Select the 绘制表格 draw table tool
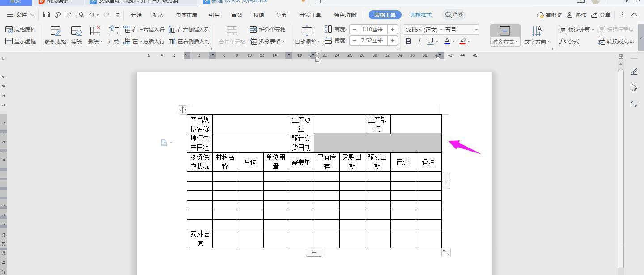Viewport: 644px width, 275px height. [55, 35]
